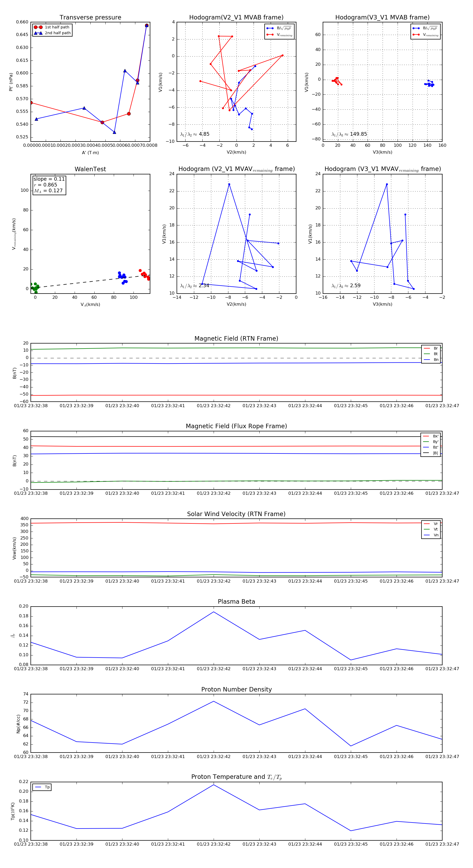Select the 'Bt' legend entry

click(x=431, y=354)
